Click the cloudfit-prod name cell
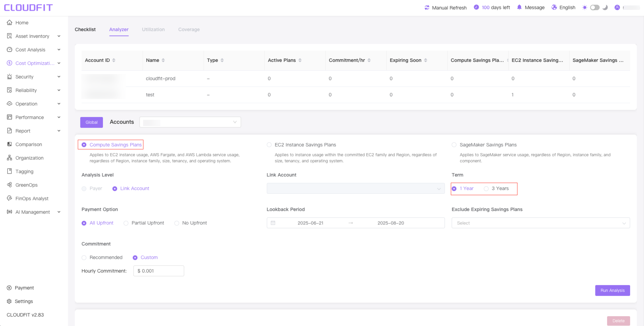 pos(160,78)
